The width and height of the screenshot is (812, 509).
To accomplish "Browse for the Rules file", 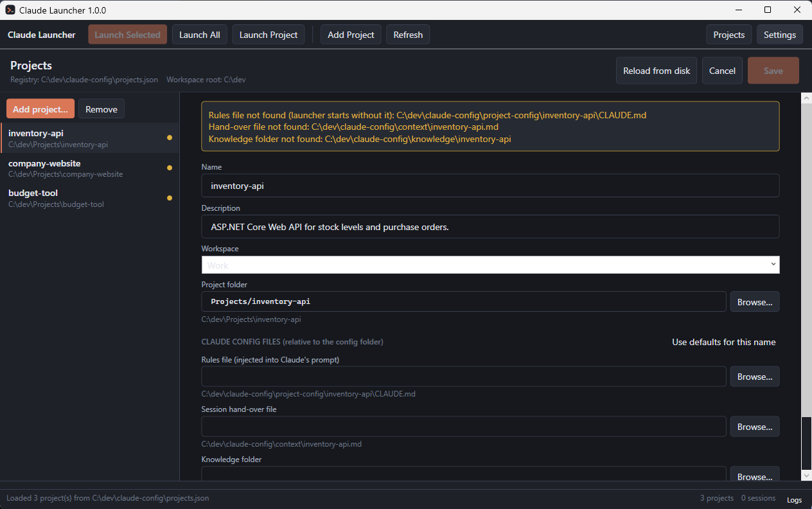I will point(755,377).
